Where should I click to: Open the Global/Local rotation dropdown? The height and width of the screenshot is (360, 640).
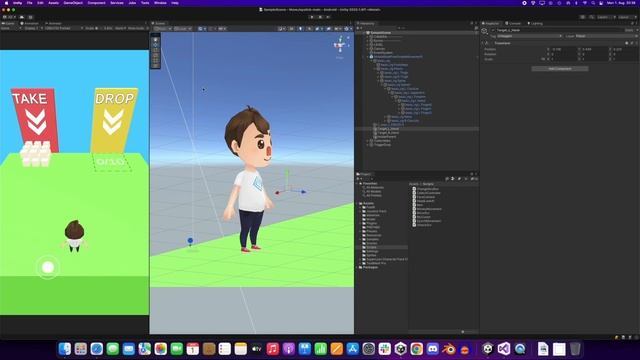click(182, 29)
